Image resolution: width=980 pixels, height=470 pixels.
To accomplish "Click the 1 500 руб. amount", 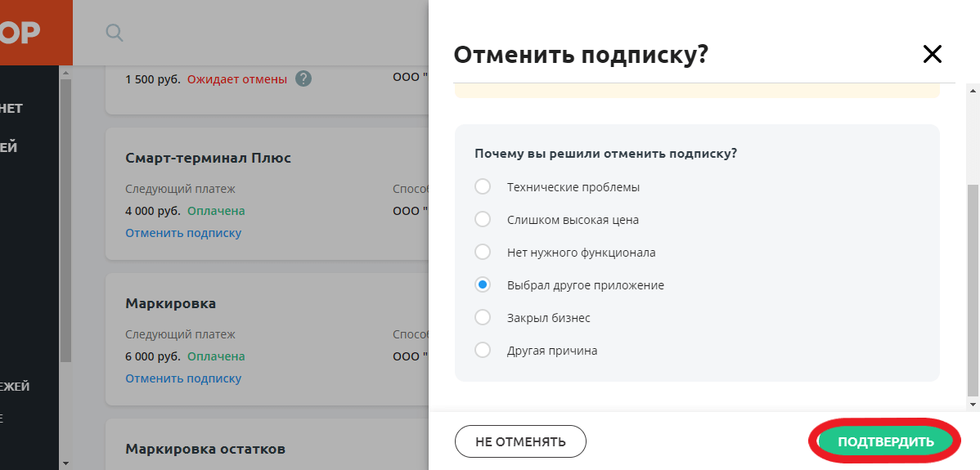I will tap(153, 79).
